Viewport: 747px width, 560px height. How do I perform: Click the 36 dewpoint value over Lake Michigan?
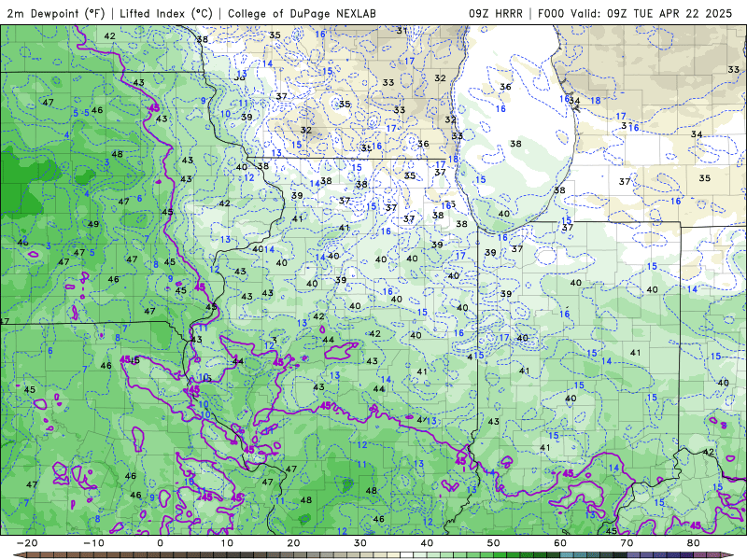click(505, 87)
